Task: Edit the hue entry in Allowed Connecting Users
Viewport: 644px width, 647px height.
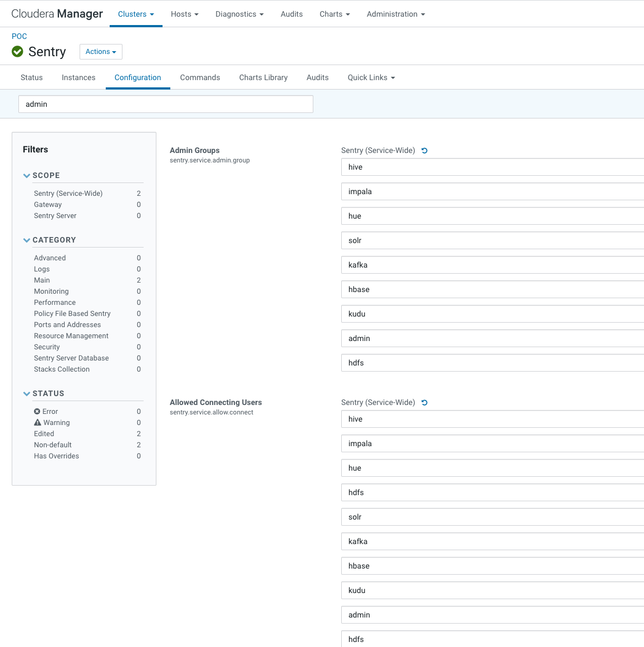Action: coord(493,468)
